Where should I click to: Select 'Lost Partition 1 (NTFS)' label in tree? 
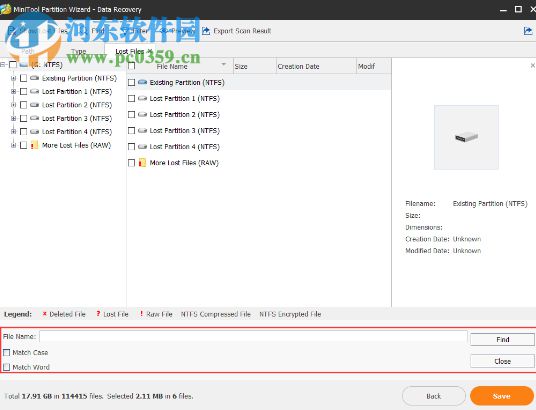[x=77, y=92]
